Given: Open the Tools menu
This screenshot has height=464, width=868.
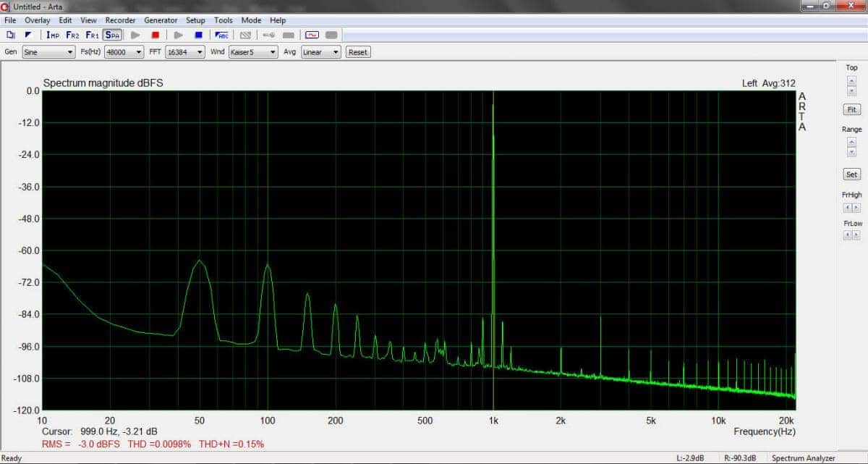Looking at the screenshot, I should point(224,20).
